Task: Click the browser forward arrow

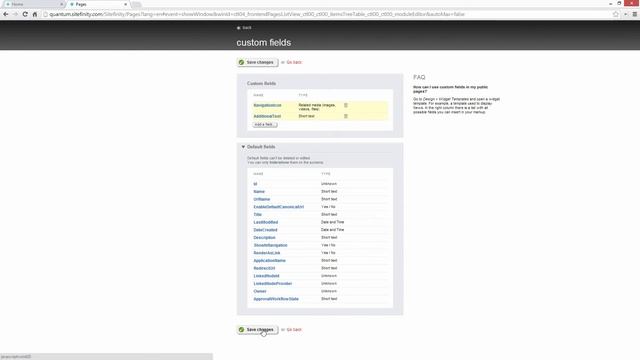Action: 15,14
